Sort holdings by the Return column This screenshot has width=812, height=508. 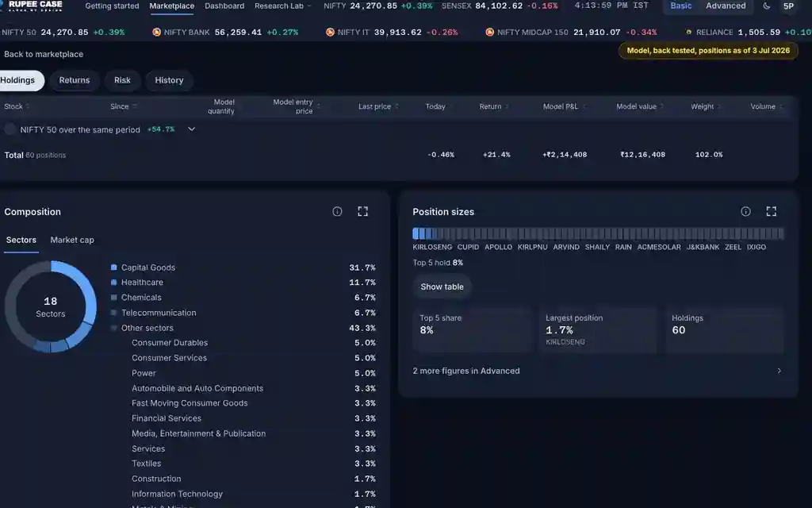tap(493, 106)
